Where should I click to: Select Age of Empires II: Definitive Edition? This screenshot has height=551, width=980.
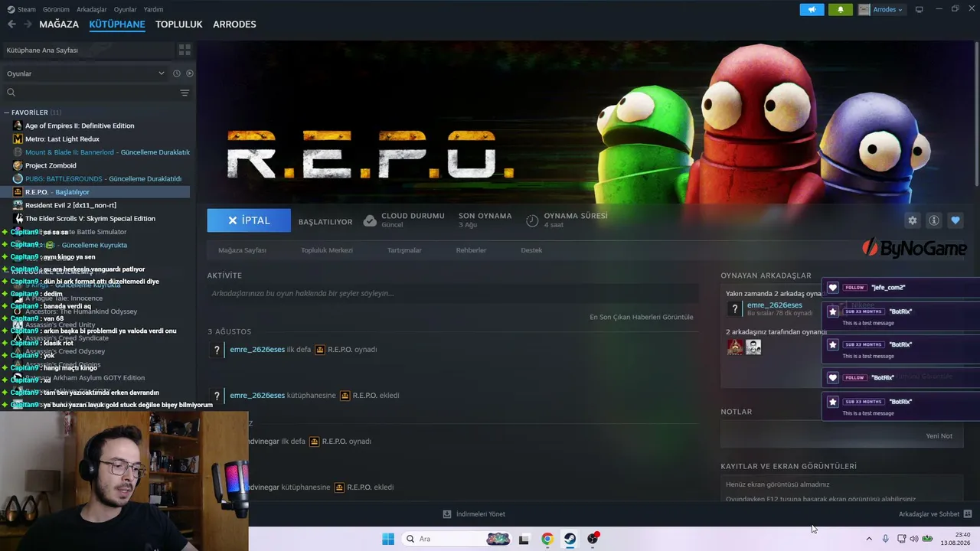tap(80, 126)
